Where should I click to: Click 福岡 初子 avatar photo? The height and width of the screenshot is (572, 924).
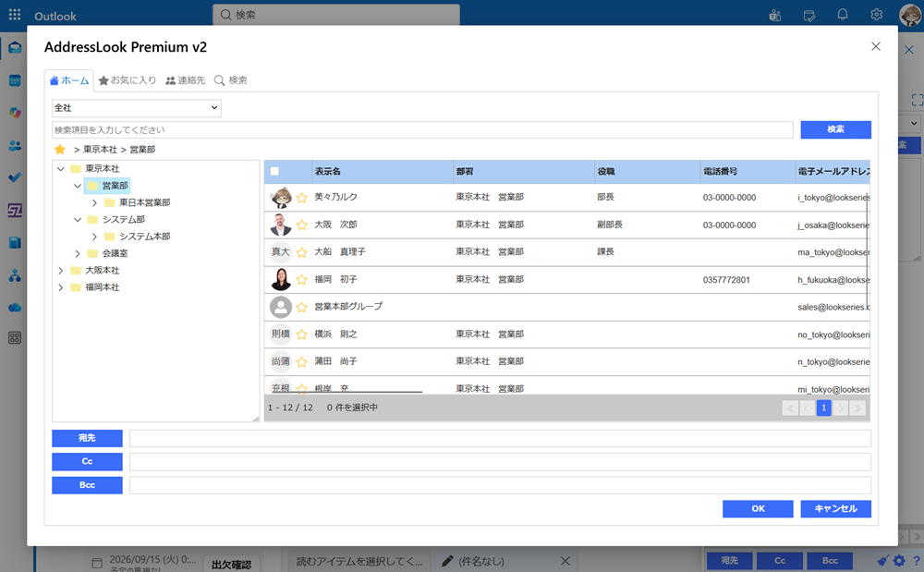[281, 279]
